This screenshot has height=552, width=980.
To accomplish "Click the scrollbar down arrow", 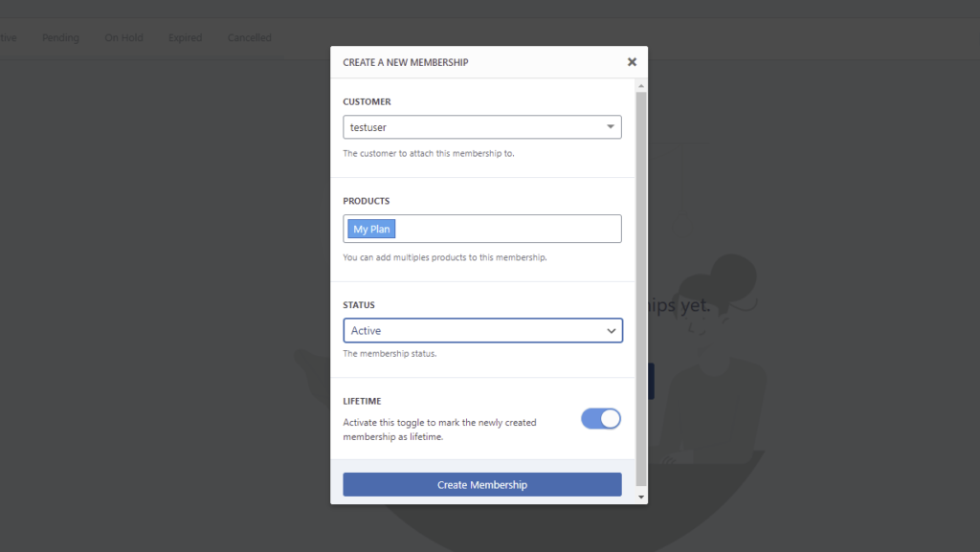I will click(x=641, y=497).
